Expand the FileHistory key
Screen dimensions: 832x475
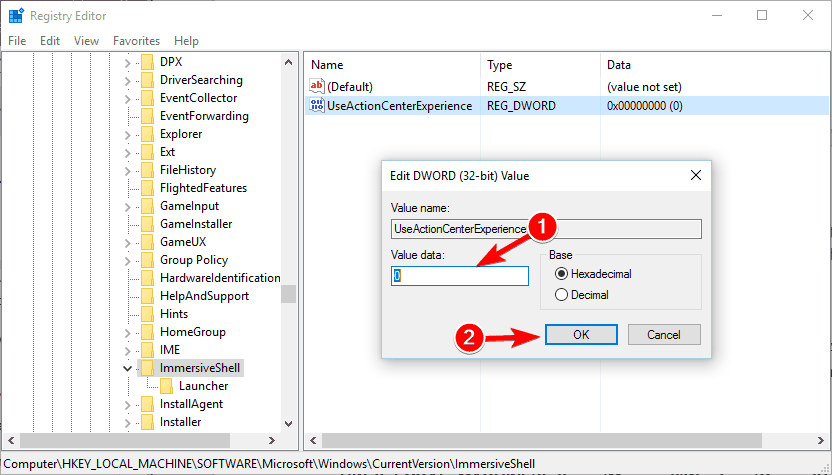127,171
